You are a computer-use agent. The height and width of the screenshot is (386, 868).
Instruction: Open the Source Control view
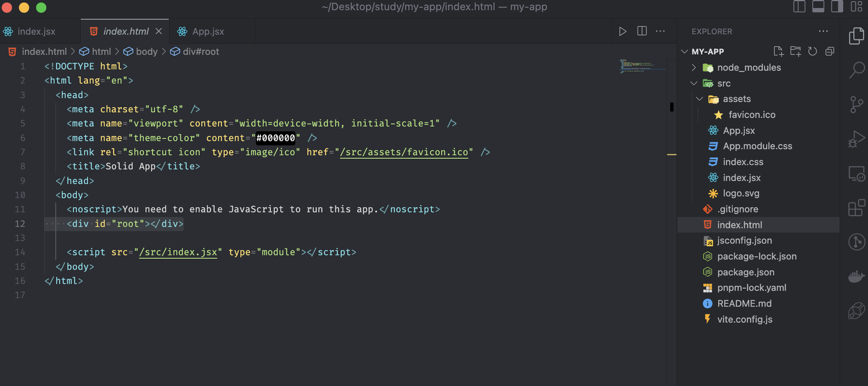pyautogui.click(x=856, y=105)
